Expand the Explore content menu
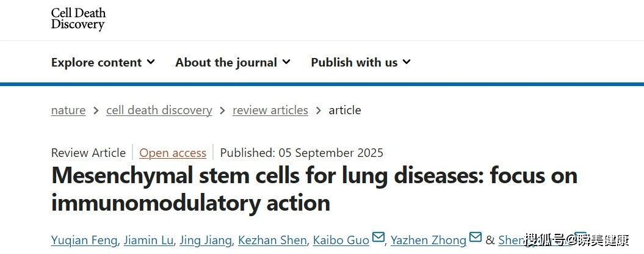This screenshot has height=254, width=644. coord(103,62)
